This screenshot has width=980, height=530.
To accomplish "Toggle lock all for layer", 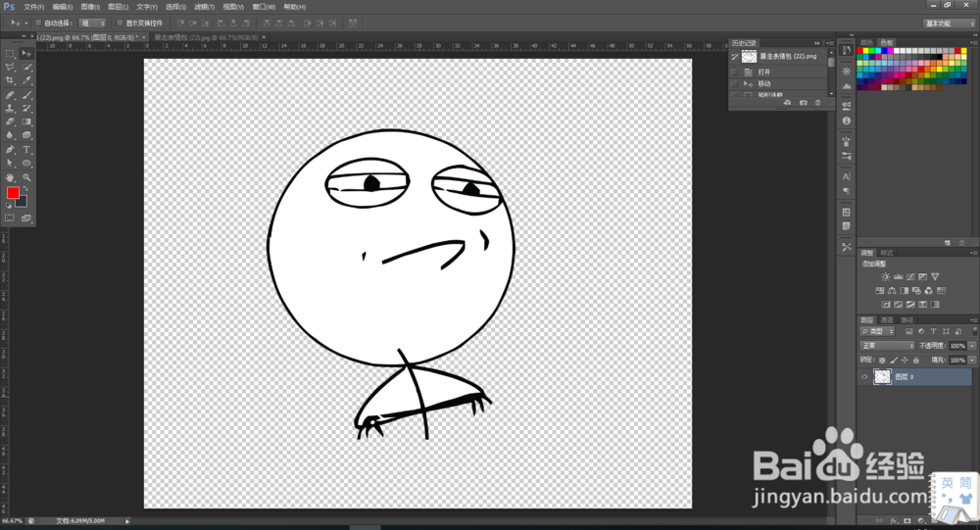I will click(x=916, y=361).
